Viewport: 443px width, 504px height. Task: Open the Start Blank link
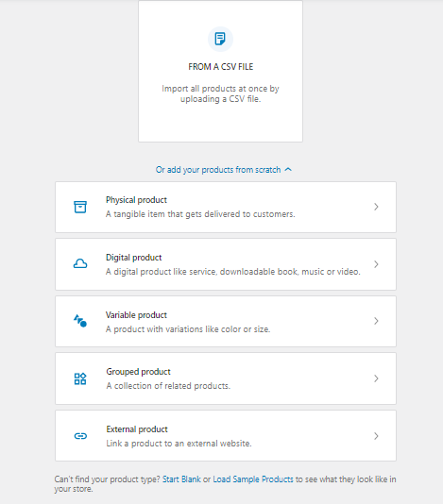[x=181, y=479]
